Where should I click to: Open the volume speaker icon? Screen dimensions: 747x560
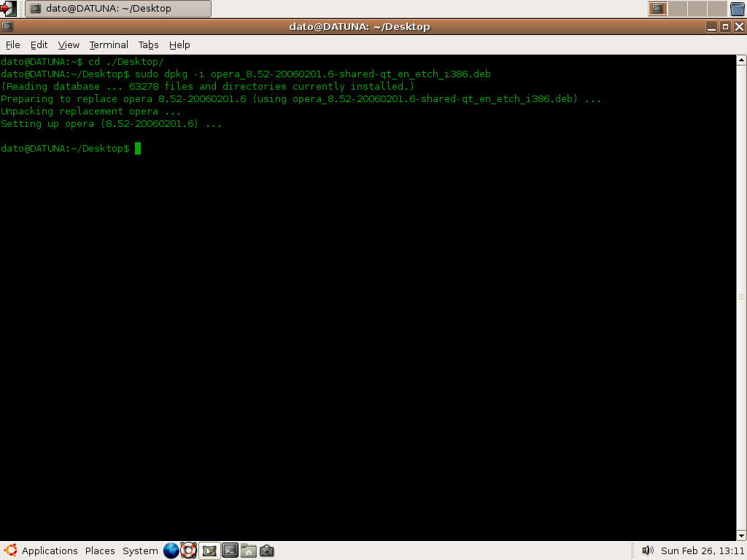(648, 551)
